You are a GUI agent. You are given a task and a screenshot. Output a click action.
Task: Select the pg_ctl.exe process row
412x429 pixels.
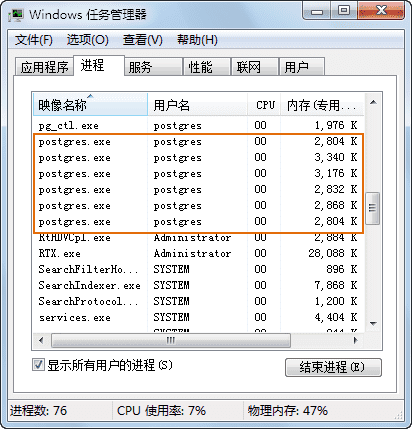click(x=198, y=125)
